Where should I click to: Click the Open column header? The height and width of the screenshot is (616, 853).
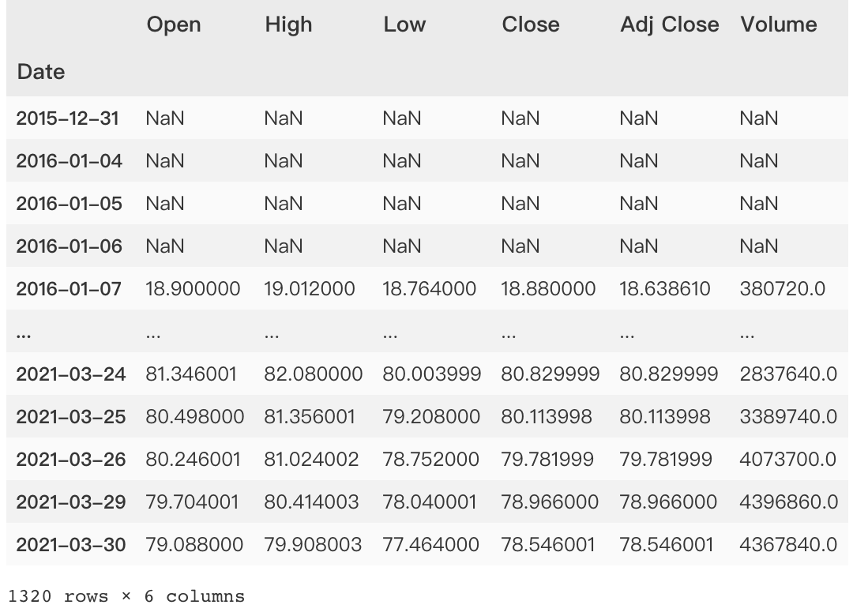click(x=174, y=25)
